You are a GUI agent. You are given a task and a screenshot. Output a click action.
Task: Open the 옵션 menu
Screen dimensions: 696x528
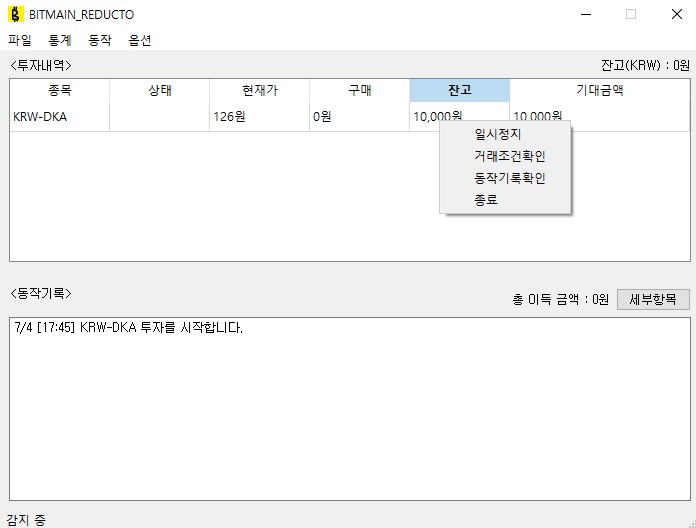(x=140, y=40)
